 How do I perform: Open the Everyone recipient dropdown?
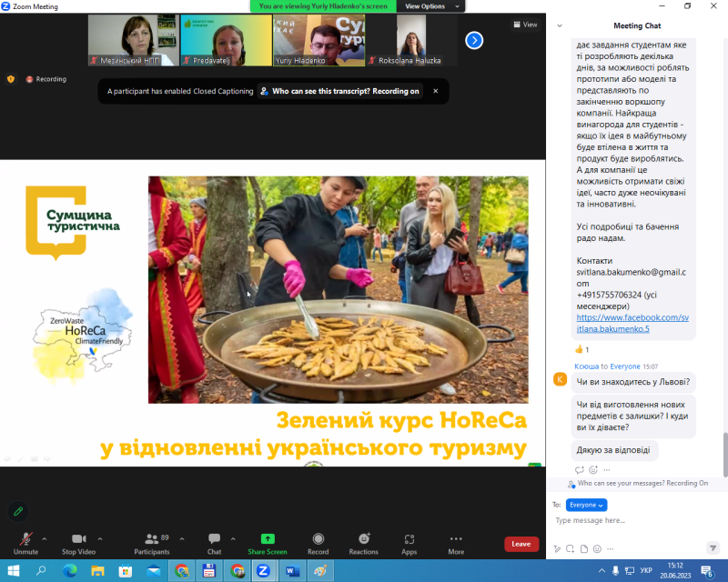tap(586, 505)
